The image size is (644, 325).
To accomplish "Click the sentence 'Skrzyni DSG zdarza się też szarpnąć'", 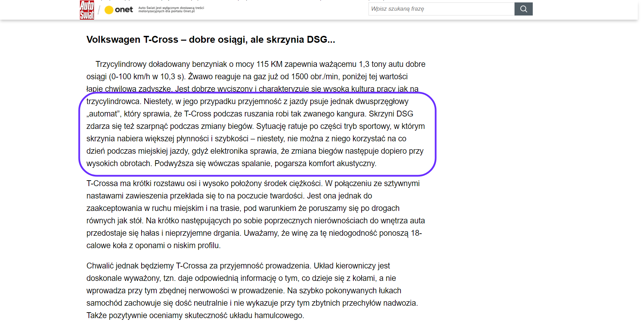I will tap(250, 120).
